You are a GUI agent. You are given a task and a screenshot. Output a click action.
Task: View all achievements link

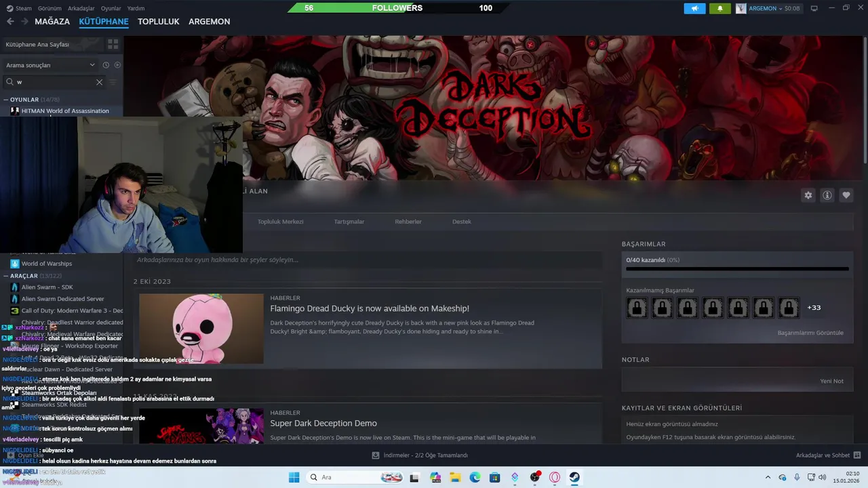(x=810, y=333)
